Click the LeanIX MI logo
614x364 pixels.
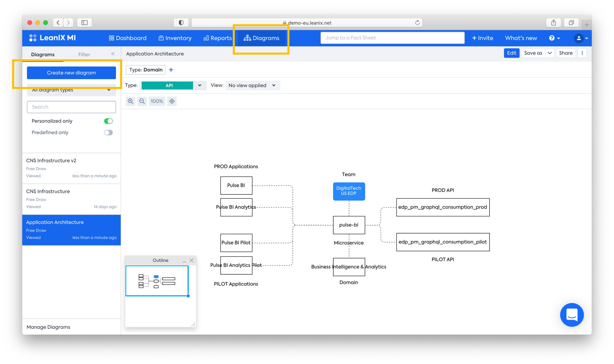tap(53, 38)
